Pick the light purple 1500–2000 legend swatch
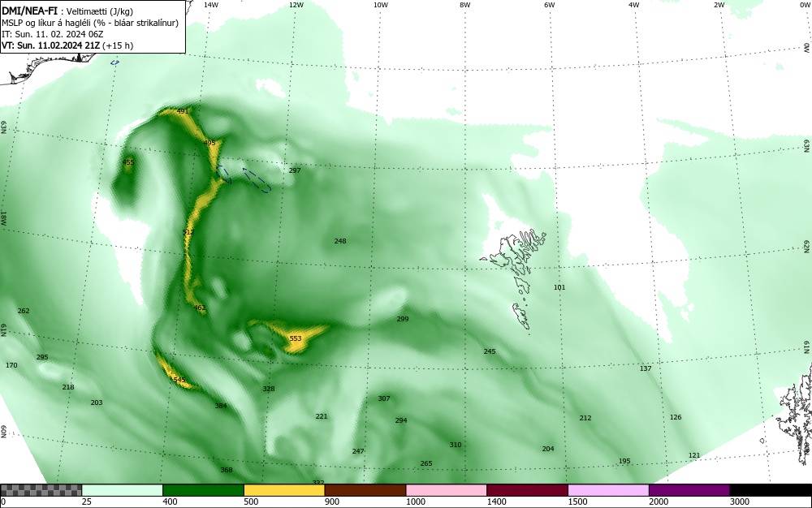 coord(608,490)
